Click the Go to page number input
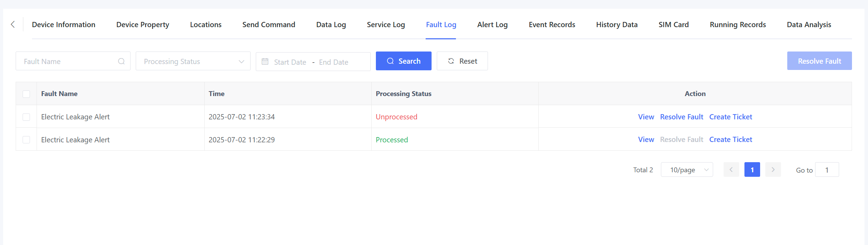868x245 pixels. point(827,170)
